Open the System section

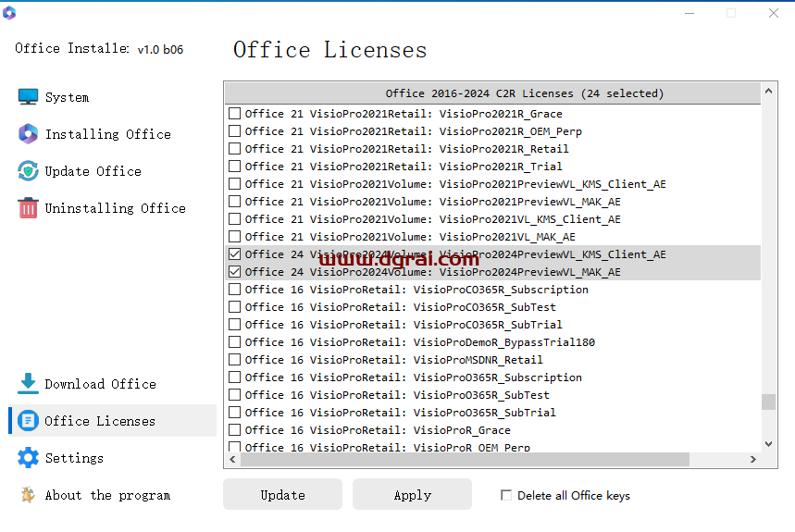[x=67, y=97]
